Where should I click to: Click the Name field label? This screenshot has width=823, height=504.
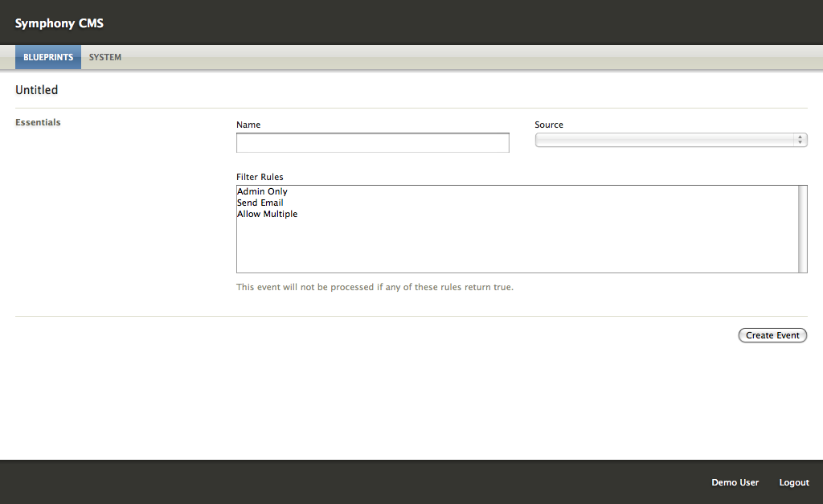(248, 125)
